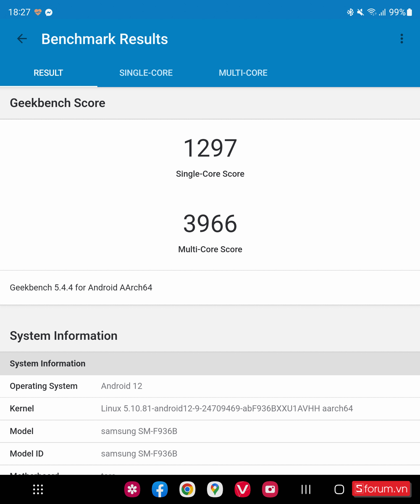
Task: Tap the 18:27 clock in status bar
Action: (x=19, y=12)
